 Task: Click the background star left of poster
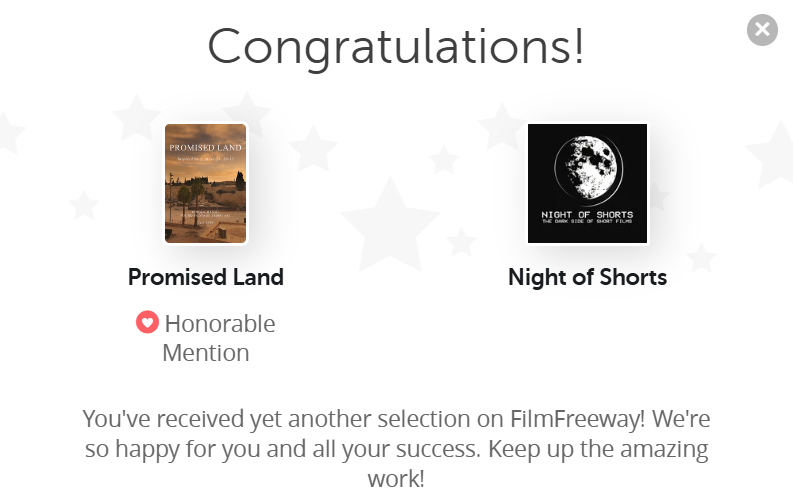tap(134, 120)
